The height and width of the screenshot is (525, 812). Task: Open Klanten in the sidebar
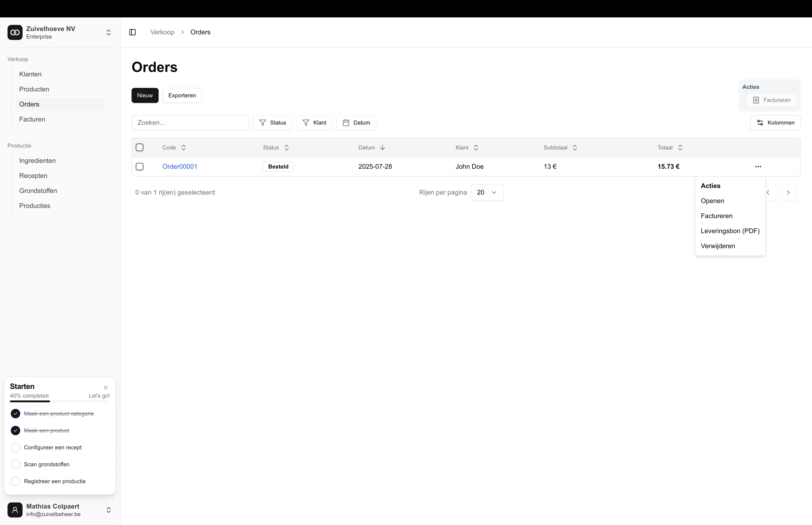(x=60, y=74)
